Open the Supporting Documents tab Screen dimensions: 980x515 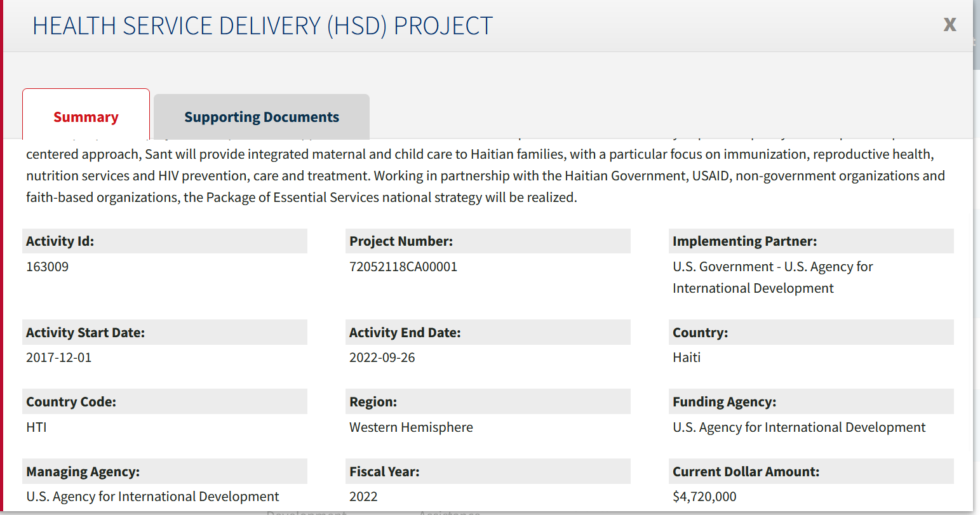pyautogui.click(x=262, y=117)
